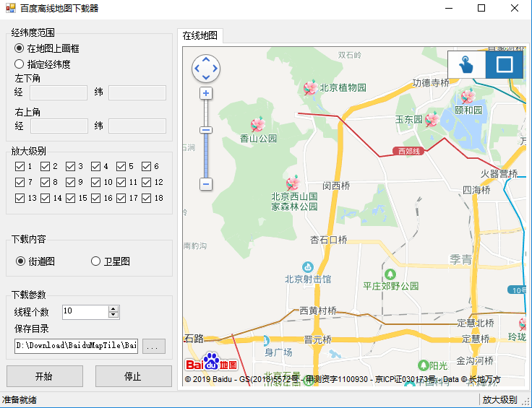532x408 pixels.
Task: Click the 准备就绪 status text
Action: click(20, 400)
